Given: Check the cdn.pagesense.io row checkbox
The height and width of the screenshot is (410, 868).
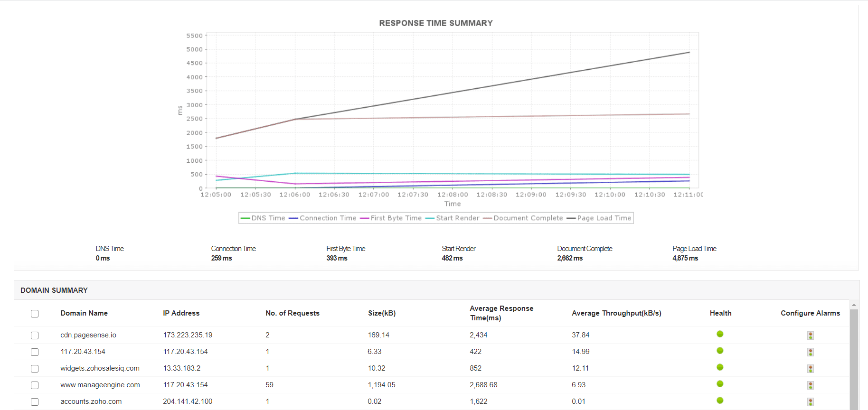Looking at the screenshot, I should coord(35,335).
